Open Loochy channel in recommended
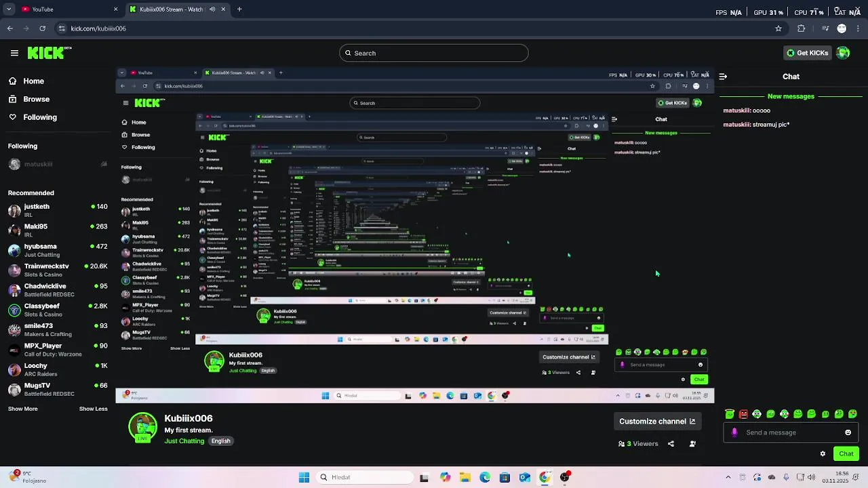This screenshot has width=868, height=488. tap(58, 369)
